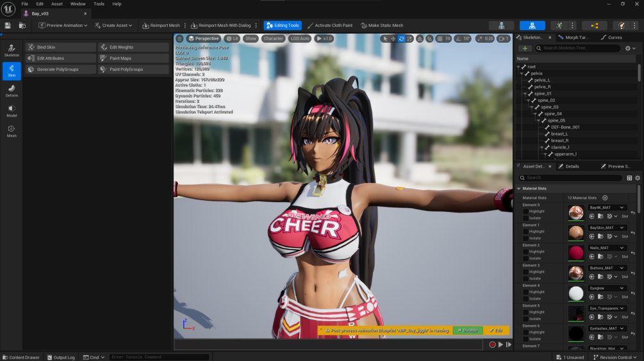
Task: Open the Create Asset dropdown
Action: [113, 26]
